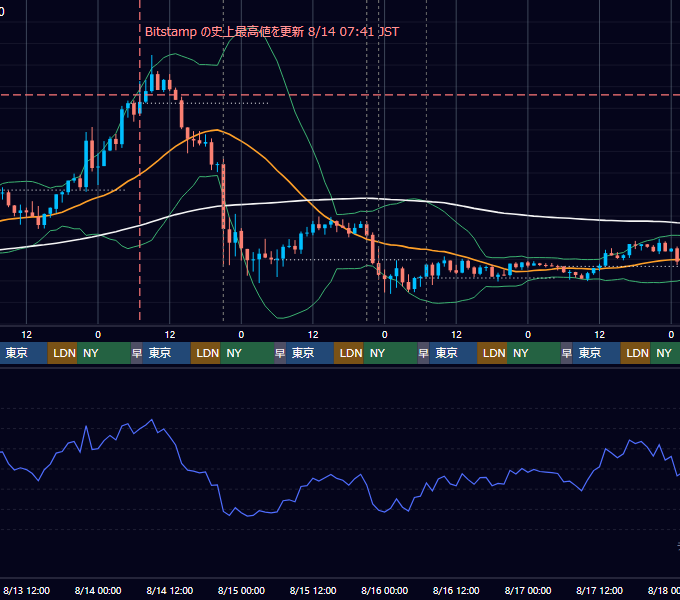Click the 東京 session block on 8/14

167,353
